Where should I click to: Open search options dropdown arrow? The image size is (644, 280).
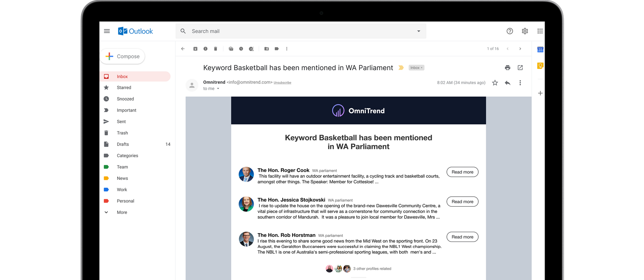coord(419,31)
